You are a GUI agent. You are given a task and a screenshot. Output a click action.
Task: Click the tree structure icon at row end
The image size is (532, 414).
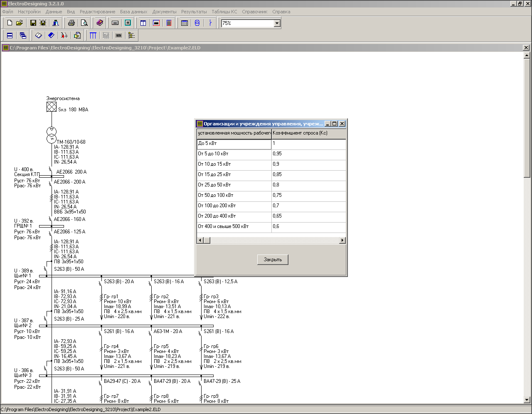(x=132, y=35)
